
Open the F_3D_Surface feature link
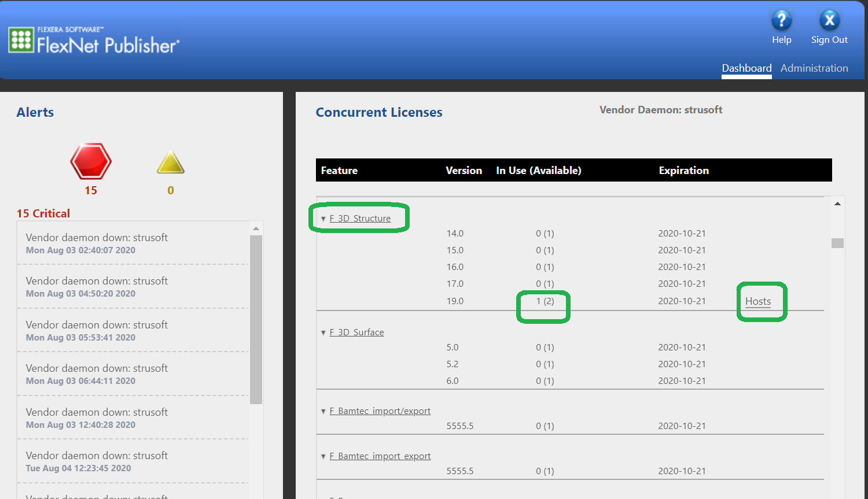click(x=356, y=332)
